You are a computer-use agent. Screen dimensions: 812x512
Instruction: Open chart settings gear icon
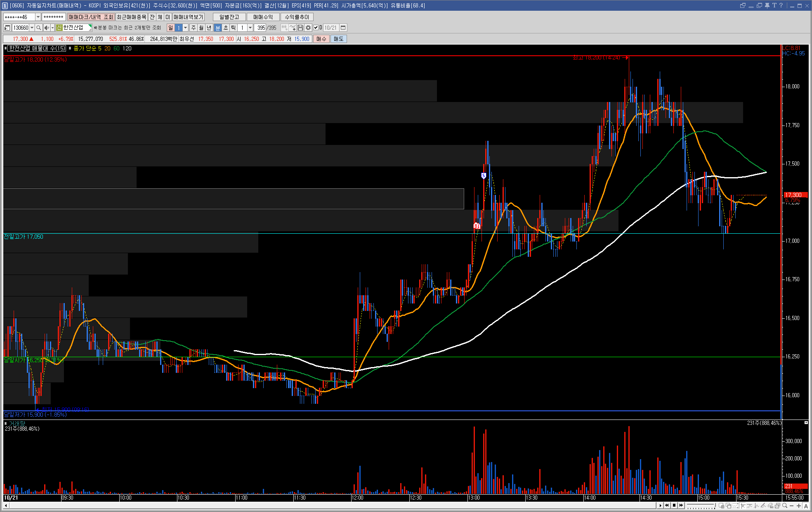pos(308,28)
